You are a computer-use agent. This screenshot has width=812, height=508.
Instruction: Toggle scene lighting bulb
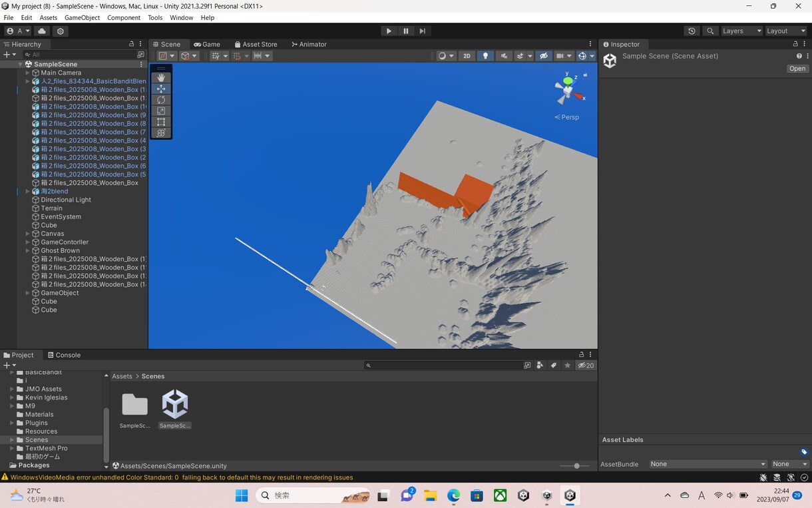[485, 56]
